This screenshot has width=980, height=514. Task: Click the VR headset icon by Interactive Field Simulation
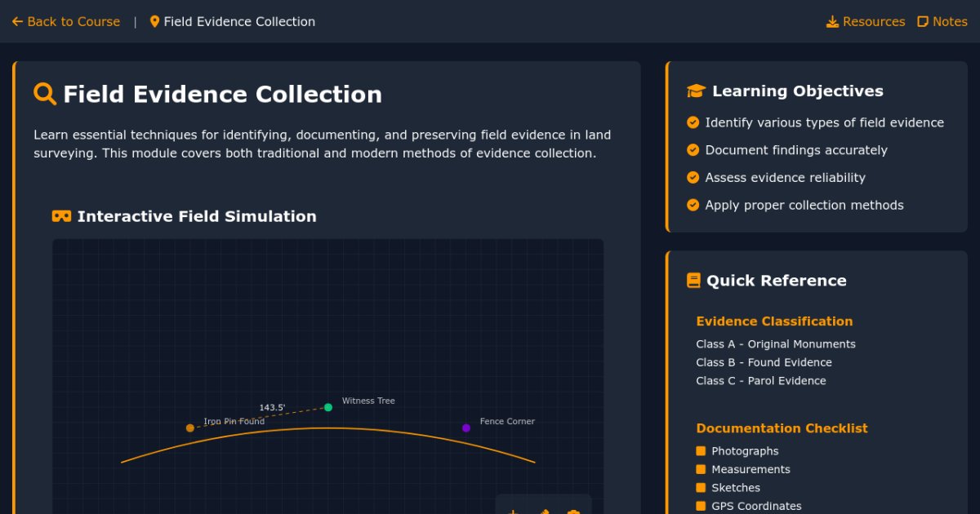click(61, 216)
